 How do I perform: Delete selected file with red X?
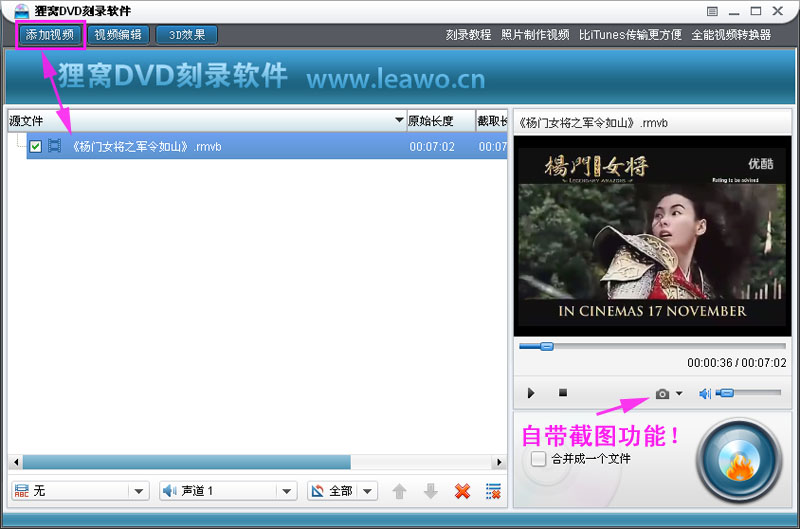coord(462,491)
